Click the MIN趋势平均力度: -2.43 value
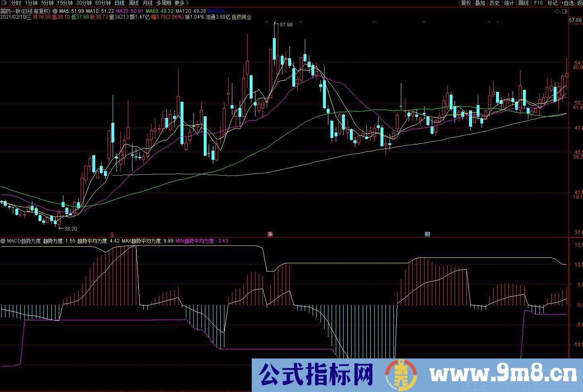This screenshot has height=392, width=583. 202,240
